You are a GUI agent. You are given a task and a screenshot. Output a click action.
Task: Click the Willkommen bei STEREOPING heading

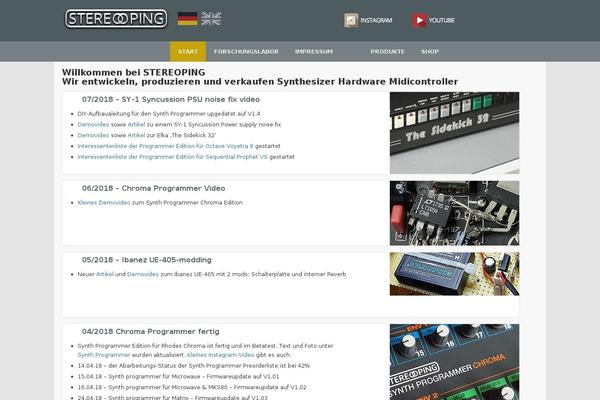pos(134,72)
